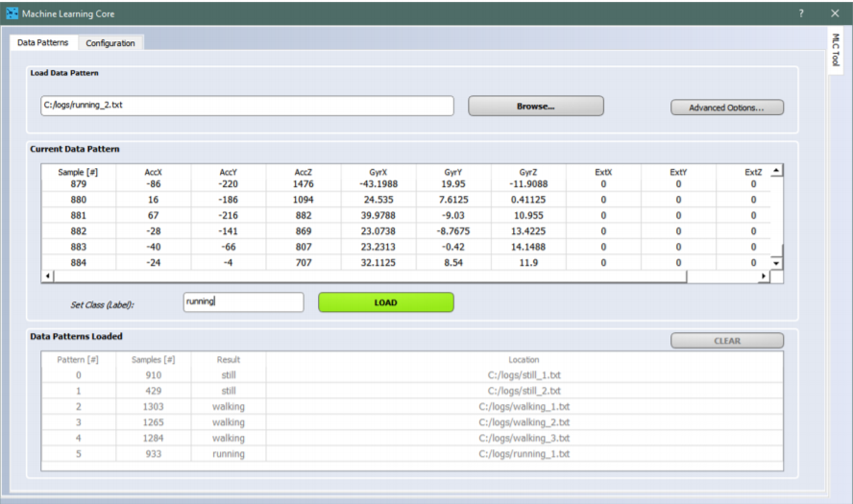Click AccZ value 1476
The width and height of the screenshot is (853, 504).
pyautogui.click(x=304, y=183)
